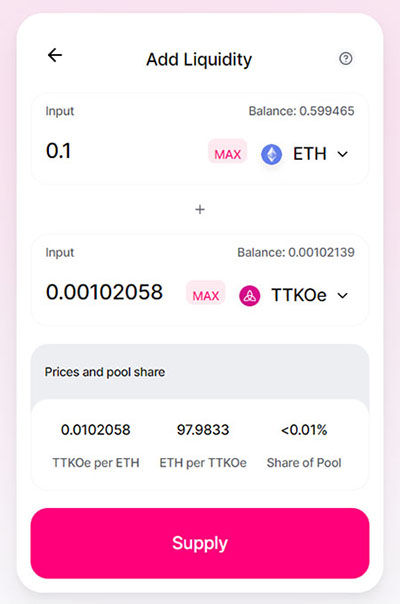Click the <0.01% Share of Pool value
Image resolution: width=400 pixels, height=604 pixels.
click(x=304, y=430)
